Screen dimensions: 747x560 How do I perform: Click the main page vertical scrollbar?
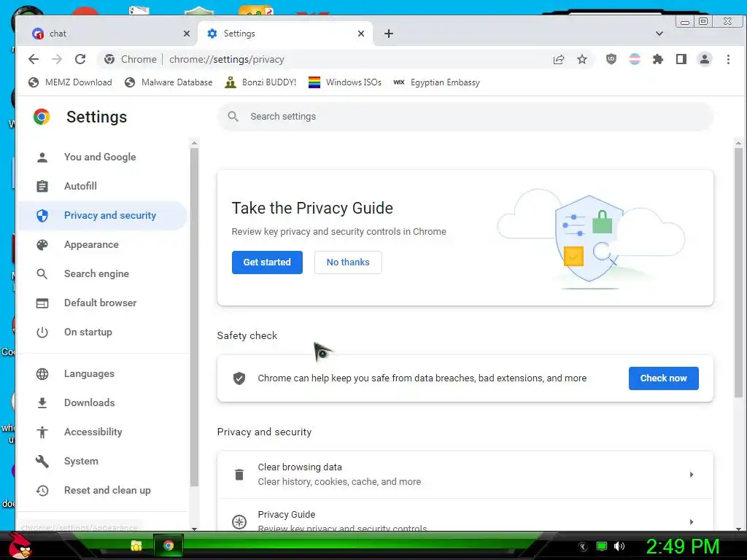[738, 273]
